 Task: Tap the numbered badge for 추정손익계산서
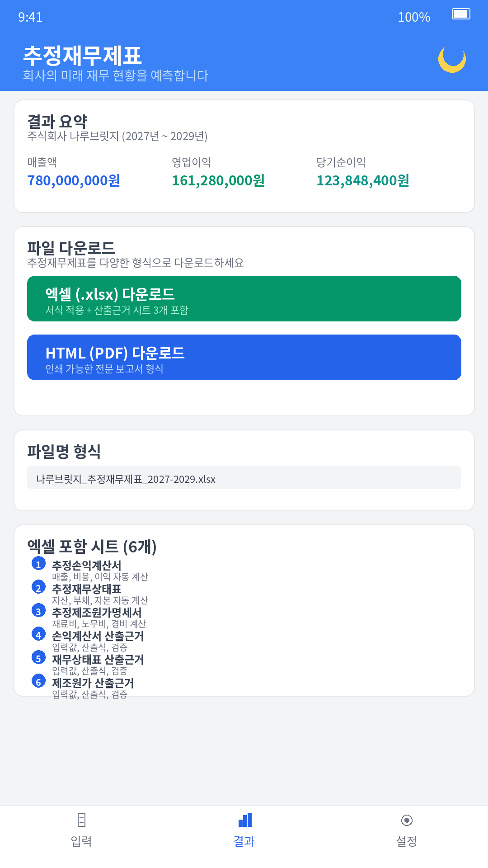click(x=38, y=564)
